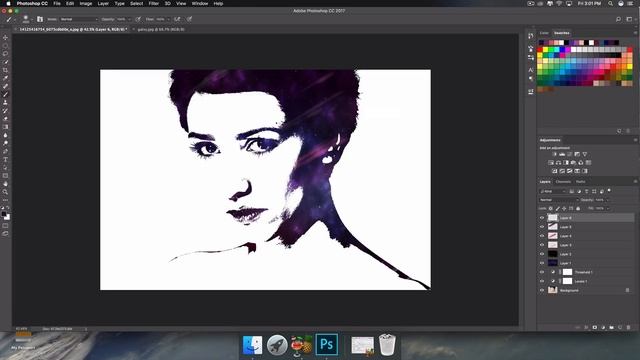Select the Pen tool
This screenshot has height=360, width=640.
pos(5,151)
